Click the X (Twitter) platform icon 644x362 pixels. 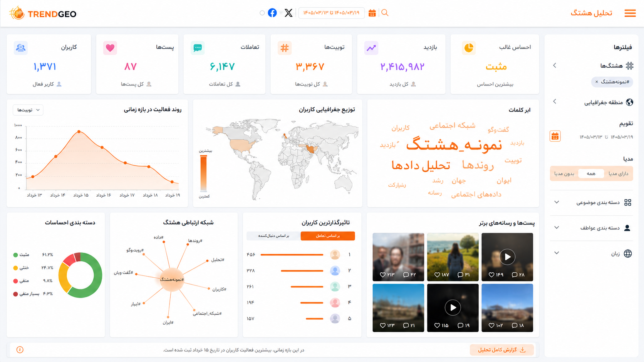click(288, 13)
